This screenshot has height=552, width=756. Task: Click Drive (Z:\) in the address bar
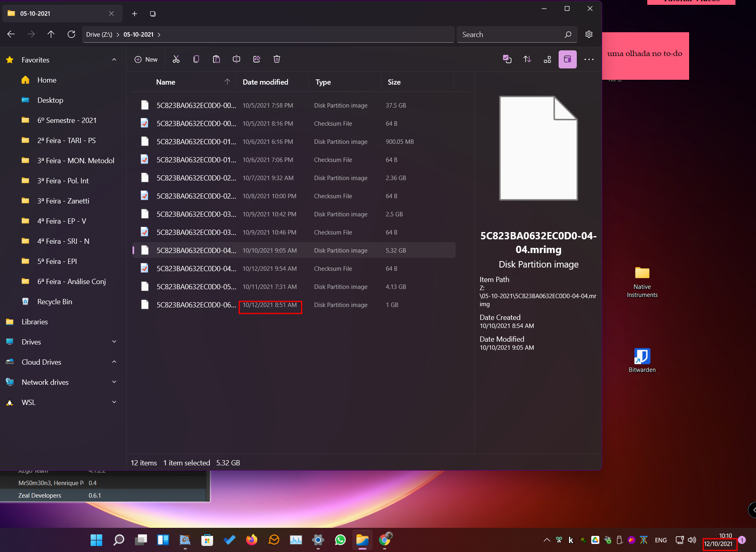(x=99, y=35)
